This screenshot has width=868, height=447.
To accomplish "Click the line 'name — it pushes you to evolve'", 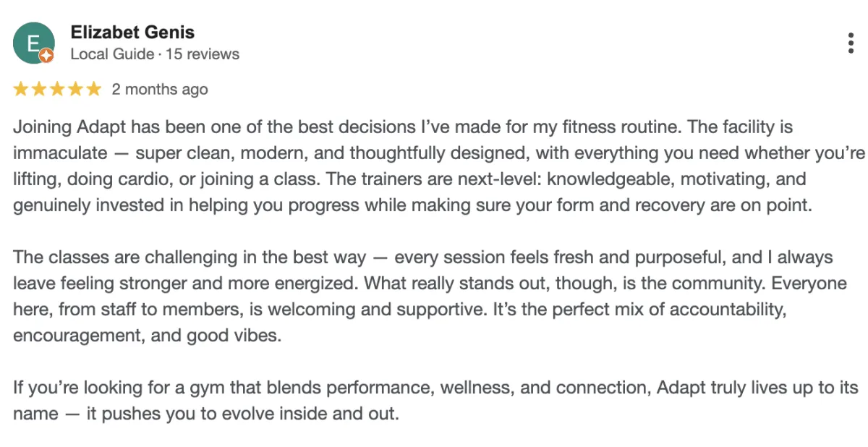I will point(205,414).
